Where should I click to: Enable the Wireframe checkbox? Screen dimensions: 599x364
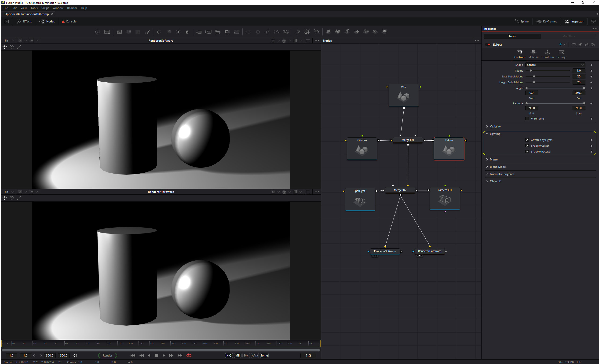click(x=527, y=119)
